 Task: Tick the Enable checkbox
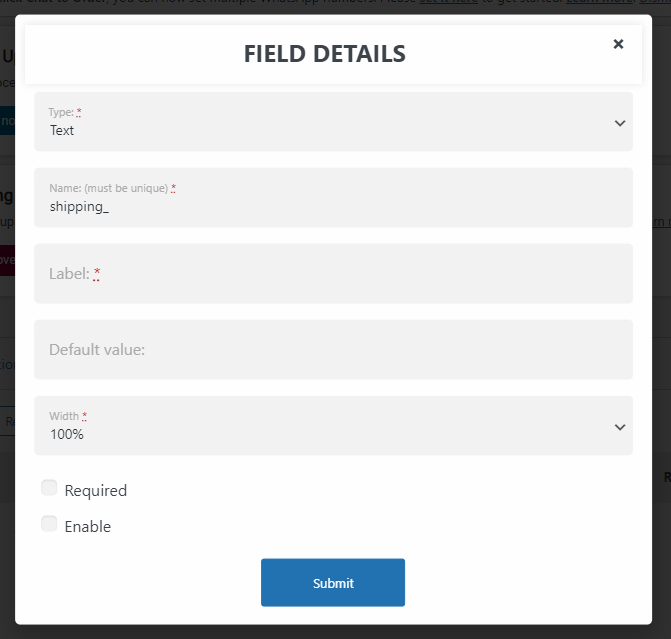(x=49, y=524)
